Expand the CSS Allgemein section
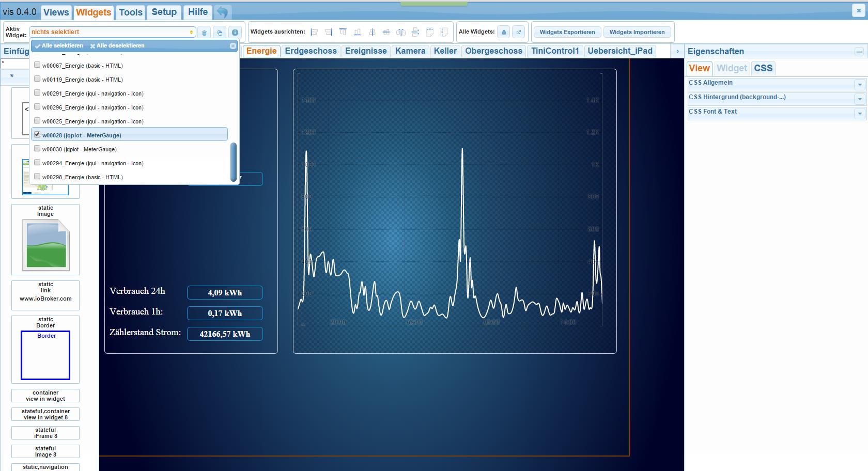 coord(860,84)
